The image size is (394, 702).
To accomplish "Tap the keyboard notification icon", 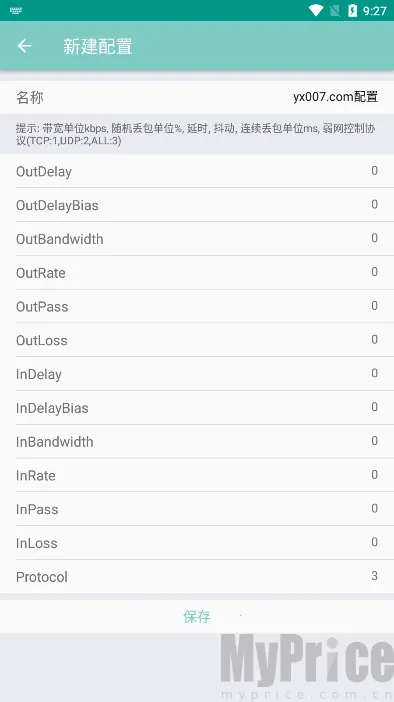I will point(16,10).
